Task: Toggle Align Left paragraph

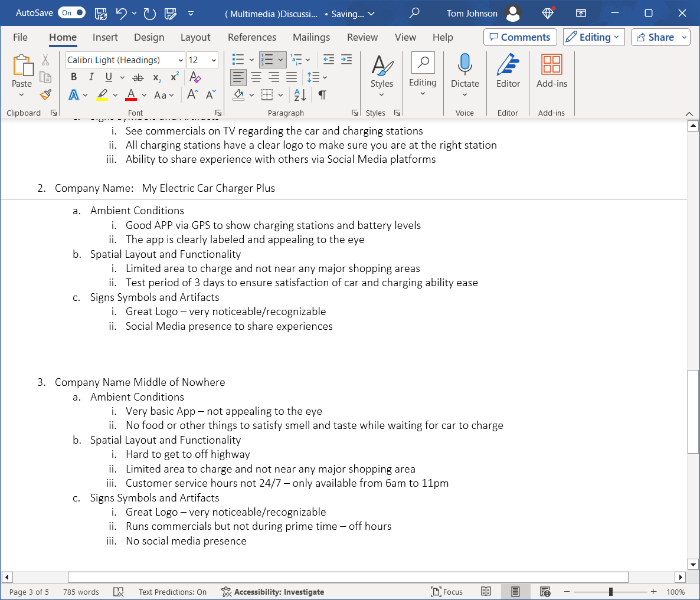Action: pyautogui.click(x=238, y=78)
